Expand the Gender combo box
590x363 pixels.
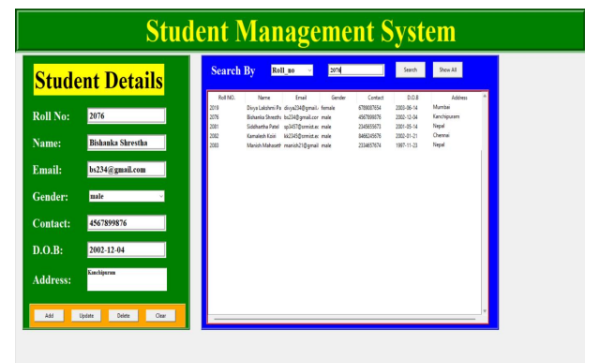tap(126, 196)
